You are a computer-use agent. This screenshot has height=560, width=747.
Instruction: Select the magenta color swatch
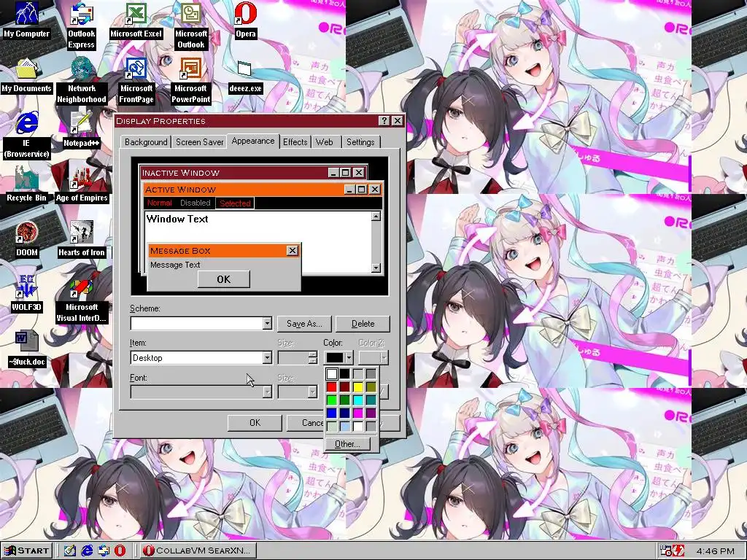[x=357, y=413]
